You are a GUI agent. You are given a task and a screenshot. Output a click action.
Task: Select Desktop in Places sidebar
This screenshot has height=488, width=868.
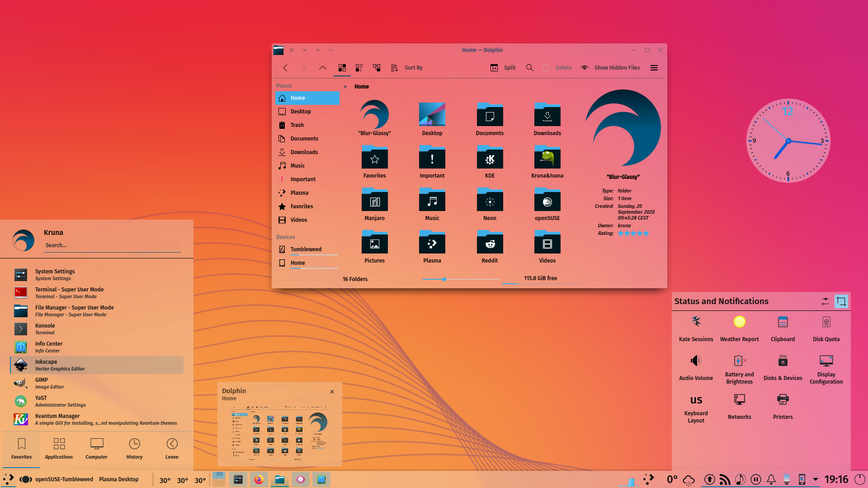coord(307,112)
